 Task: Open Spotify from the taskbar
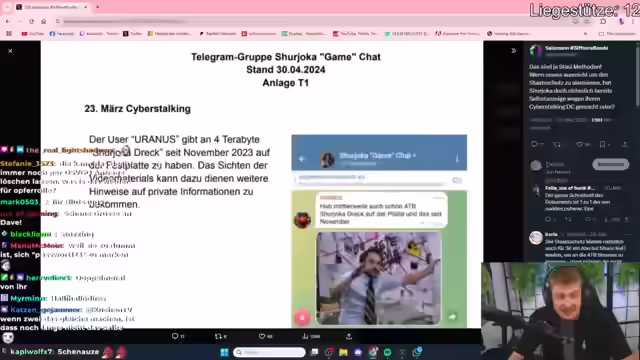point(387,352)
